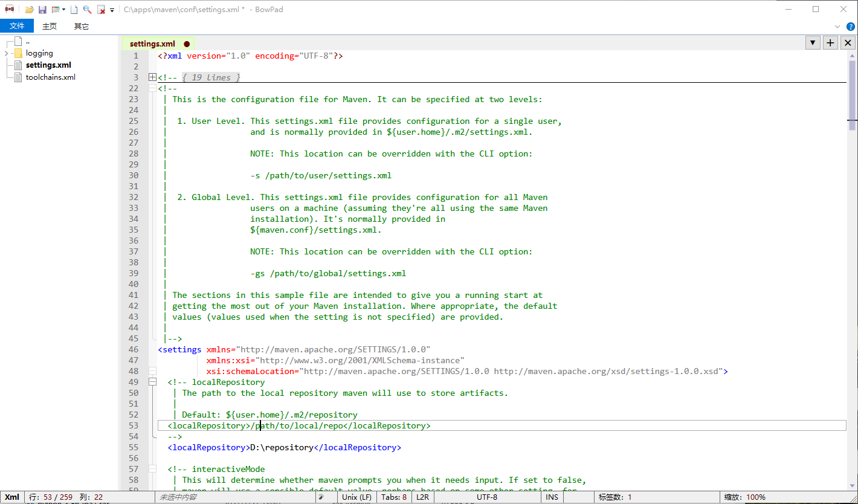Click the Unix (LF) line ending indicator
The width and height of the screenshot is (858, 504).
point(356,497)
